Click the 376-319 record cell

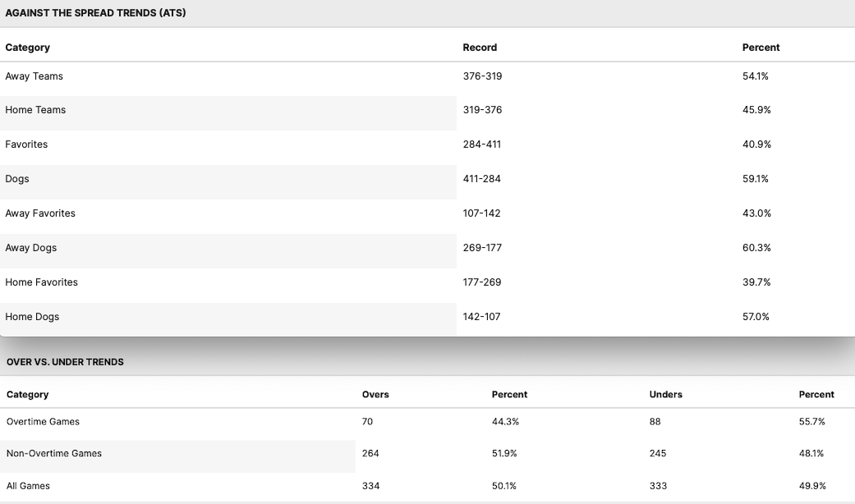(482, 76)
